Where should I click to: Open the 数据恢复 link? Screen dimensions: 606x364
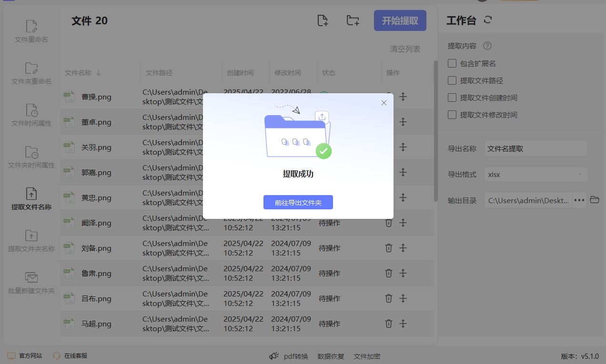click(331, 356)
